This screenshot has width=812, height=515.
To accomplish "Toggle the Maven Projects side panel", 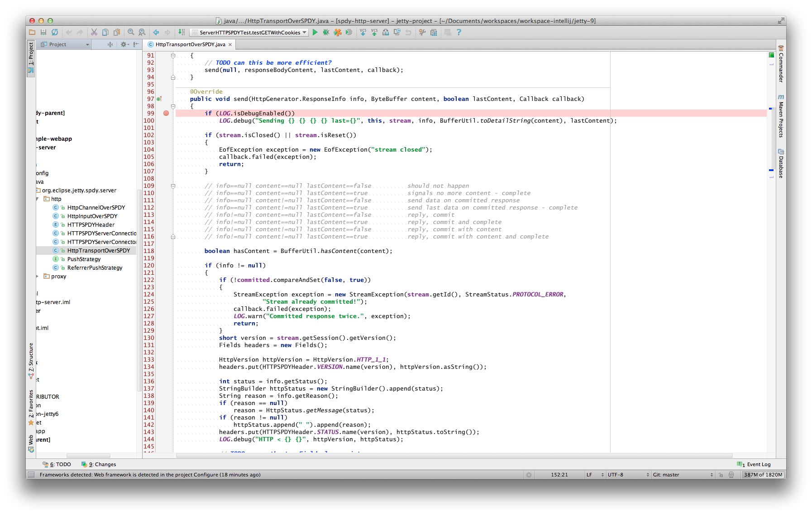I will click(781, 116).
